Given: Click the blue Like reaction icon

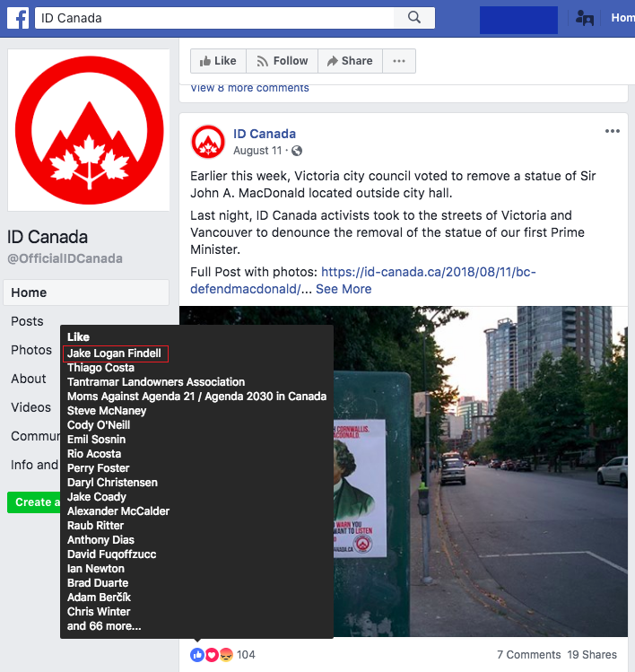Looking at the screenshot, I should [197, 654].
